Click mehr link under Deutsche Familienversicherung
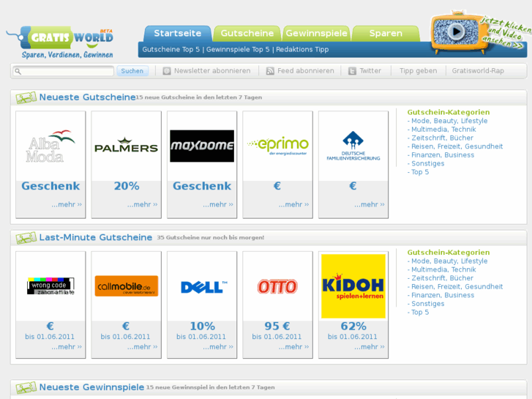The height and width of the screenshot is (399, 532). pos(369,204)
